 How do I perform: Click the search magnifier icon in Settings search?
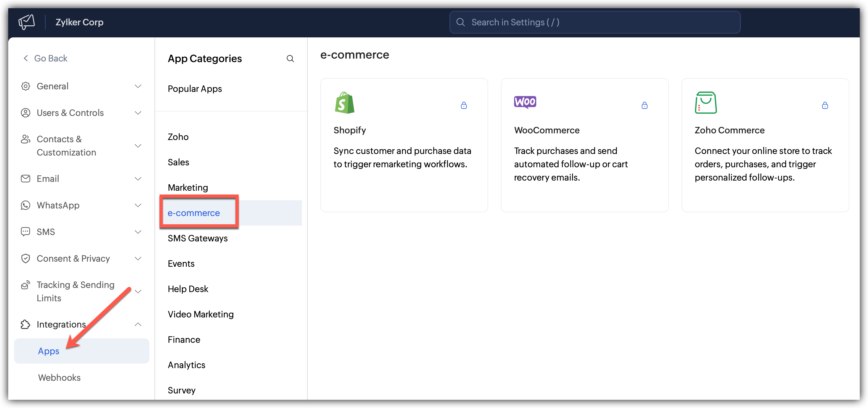tap(460, 22)
